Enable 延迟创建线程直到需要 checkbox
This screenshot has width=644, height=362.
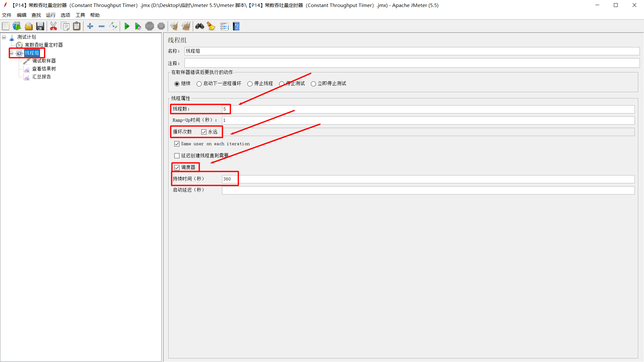coord(177,156)
